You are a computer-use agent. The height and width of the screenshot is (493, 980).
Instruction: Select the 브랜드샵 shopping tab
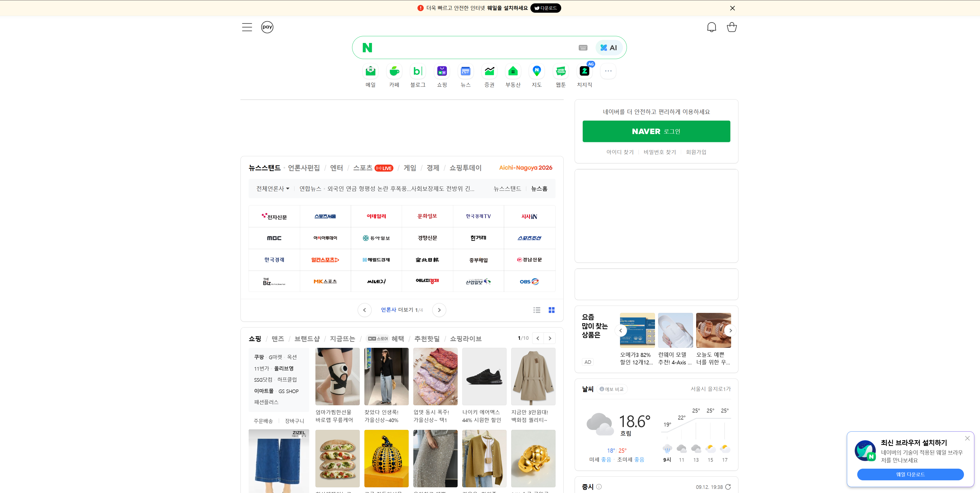pos(307,339)
